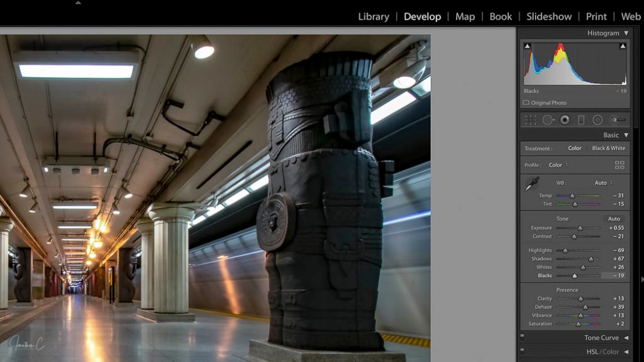The image size is (644, 362).
Task: Open the Slideshow module
Action: pos(549,17)
